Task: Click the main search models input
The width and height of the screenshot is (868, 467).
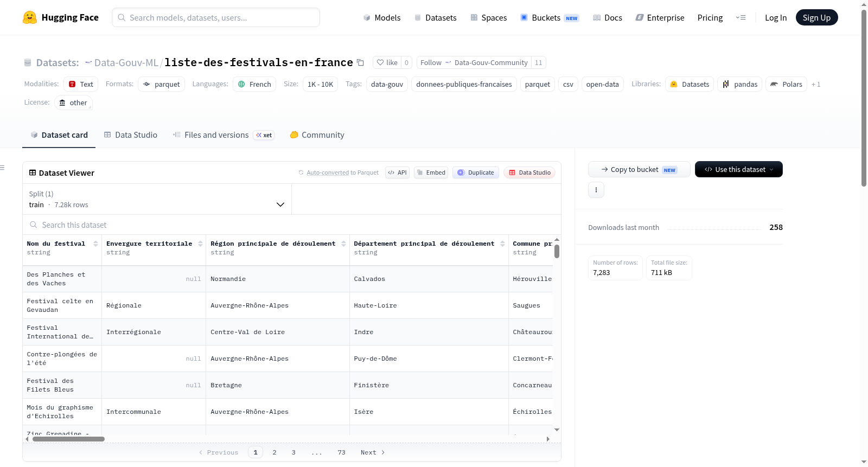Action: point(216,17)
